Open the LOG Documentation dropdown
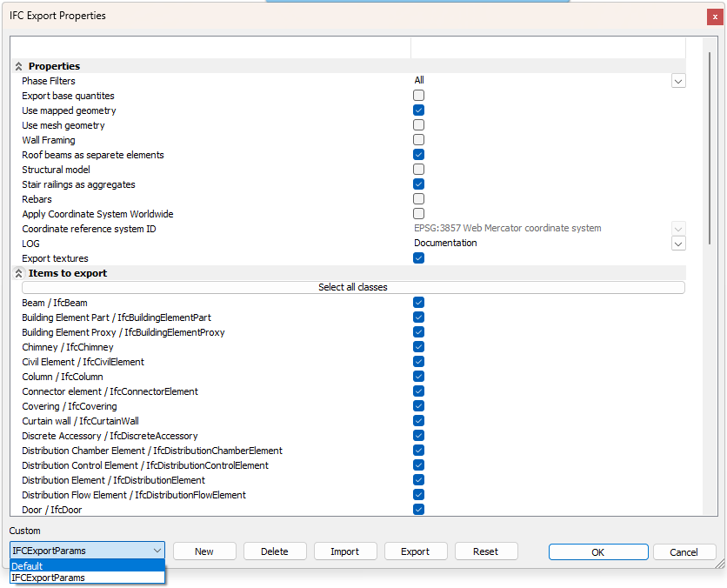Viewport: 727px width, 588px height. pyautogui.click(x=678, y=244)
